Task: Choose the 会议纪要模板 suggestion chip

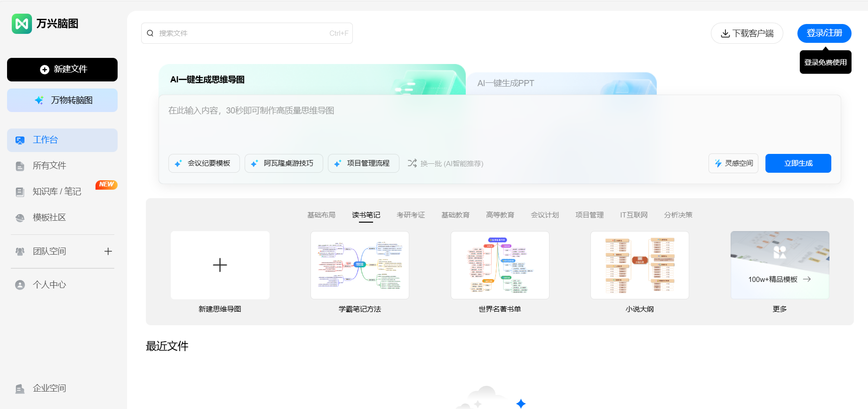Action: (204, 163)
